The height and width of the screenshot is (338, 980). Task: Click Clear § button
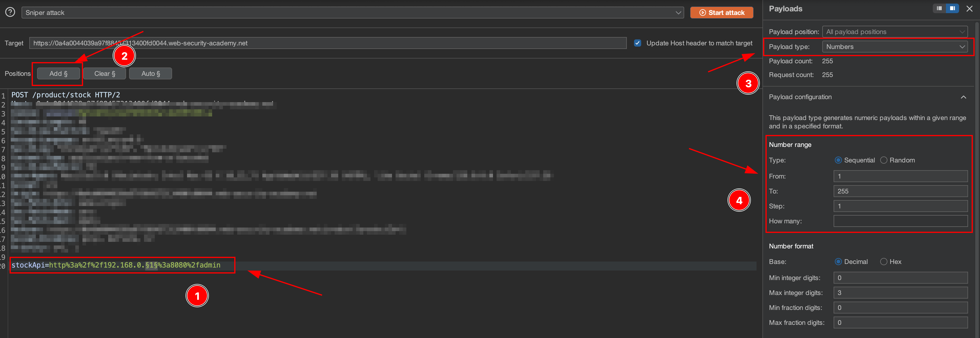point(104,73)
